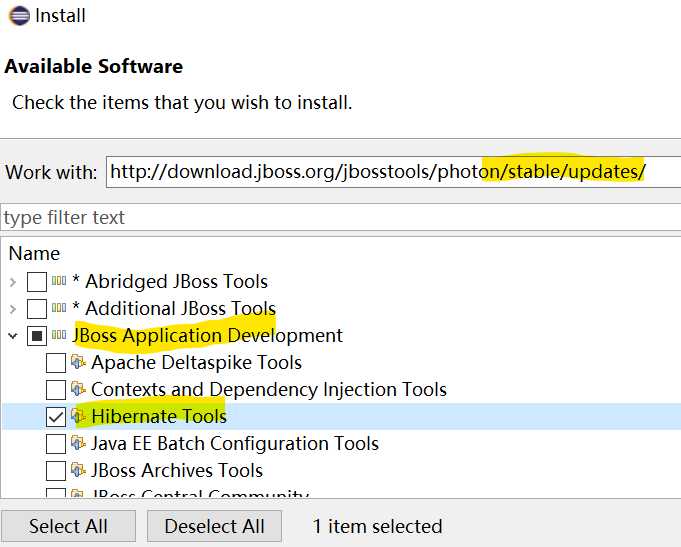
Task: Select Contexts and Dependency Injection Tools label
Action: pyautogui.click(x=269, y=390)
